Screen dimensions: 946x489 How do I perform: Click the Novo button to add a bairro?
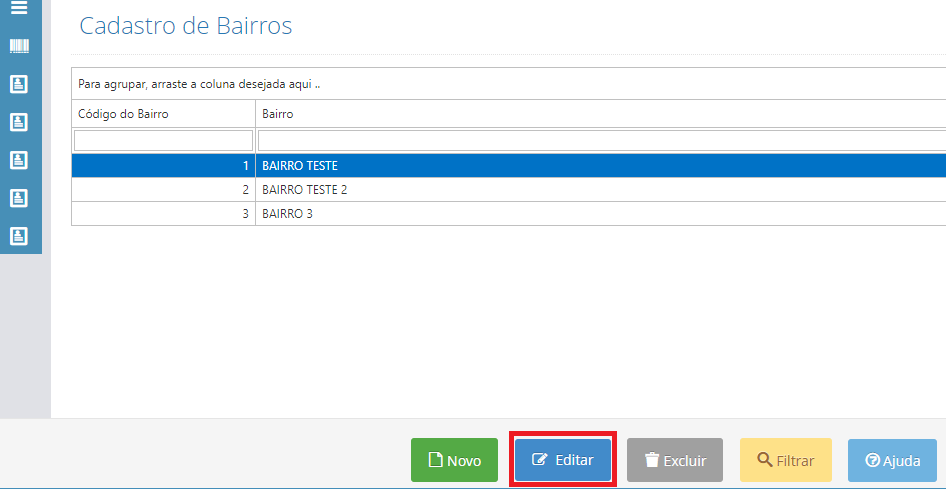[454, 460]
